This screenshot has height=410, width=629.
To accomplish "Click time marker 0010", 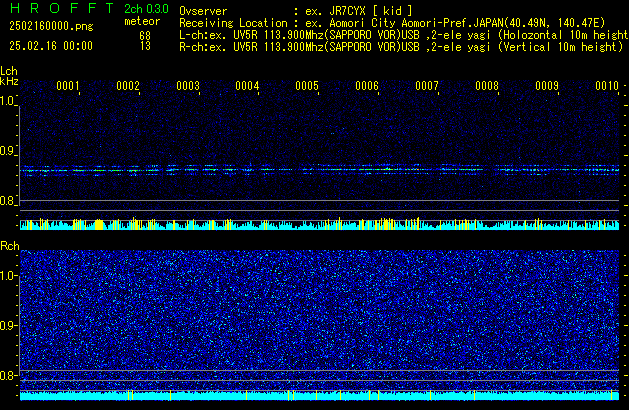I will (x=607, y=86).
